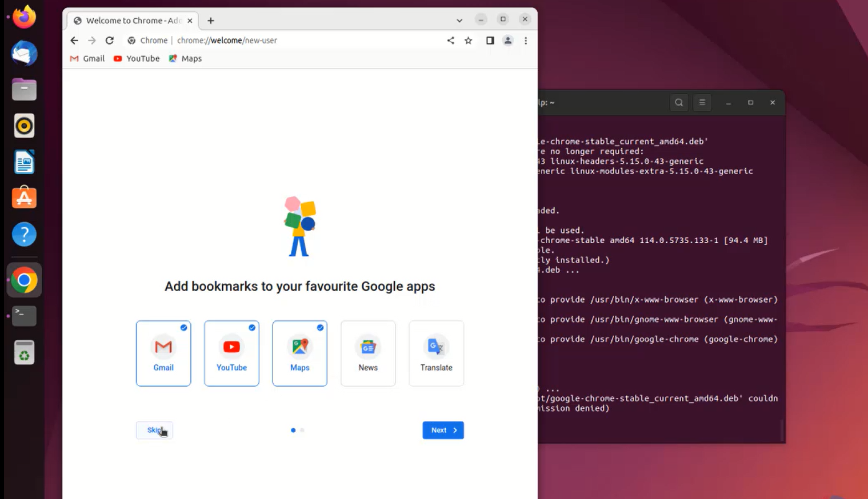
Task: Click the Google Chrome dock icon
Action: pyautogui.click(x=24, y=280)
